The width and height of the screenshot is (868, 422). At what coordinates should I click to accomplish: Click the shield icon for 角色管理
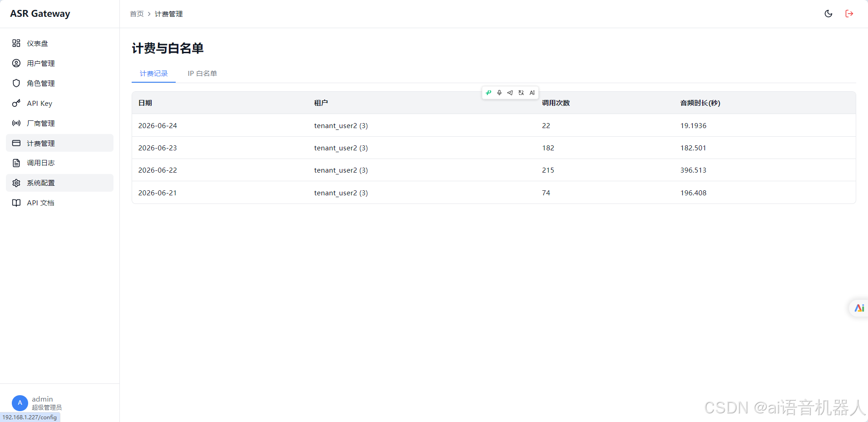(16, 83)
